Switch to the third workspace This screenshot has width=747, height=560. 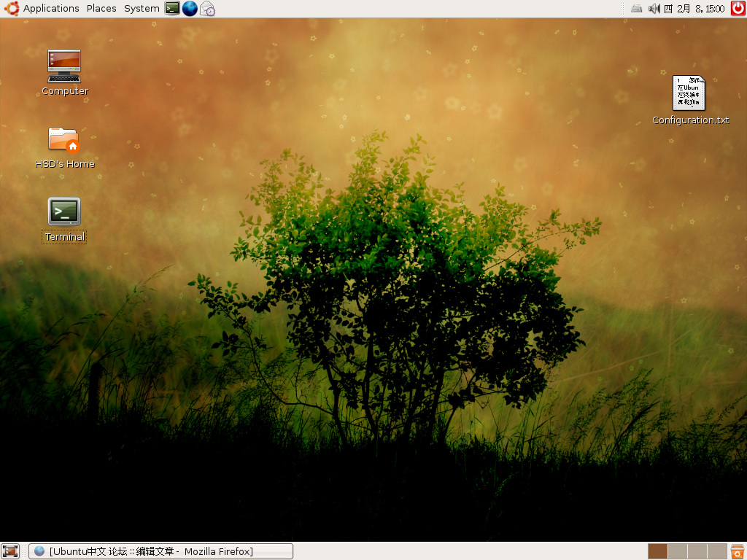697,551
